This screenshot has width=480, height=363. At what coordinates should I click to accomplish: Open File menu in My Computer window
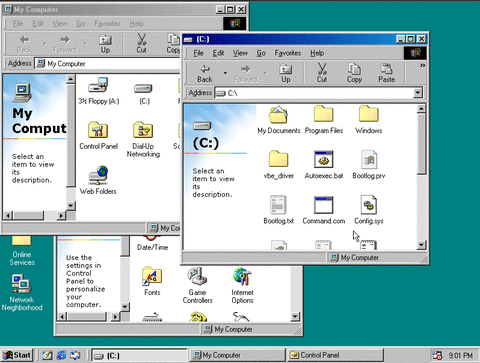pyautogui.click(x=18, y=24)
